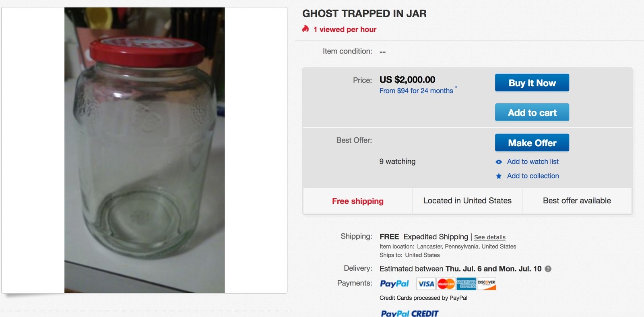Image resolution: width=644 pixels, height=317 pixels.
Task: Click the Discover card icon
Action: 486,284
